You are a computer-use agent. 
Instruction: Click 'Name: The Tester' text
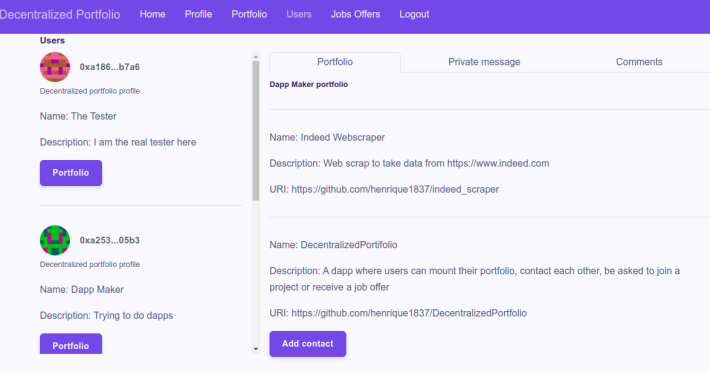(x=78, y=116)
